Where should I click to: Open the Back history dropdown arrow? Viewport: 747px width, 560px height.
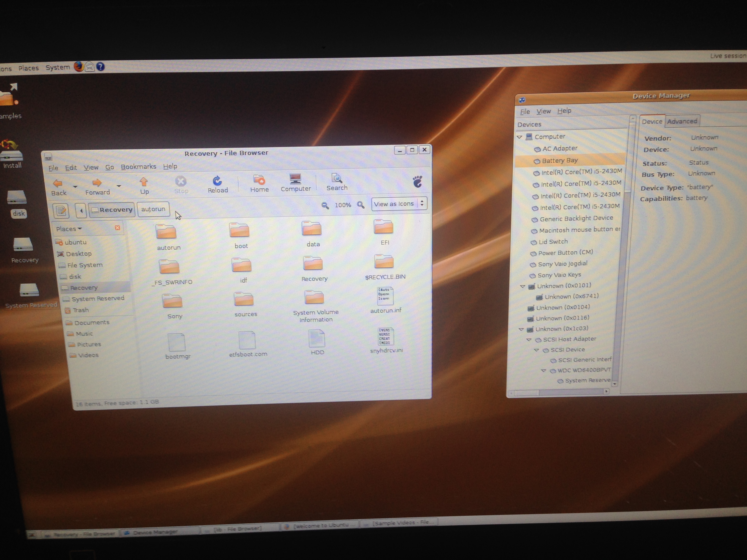[x=75, y=187]
